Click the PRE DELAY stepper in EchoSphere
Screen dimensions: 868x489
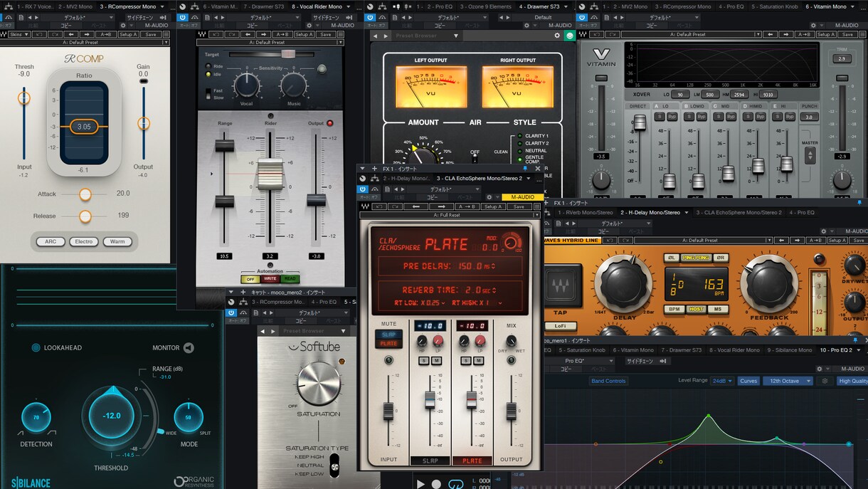[494, 266]
